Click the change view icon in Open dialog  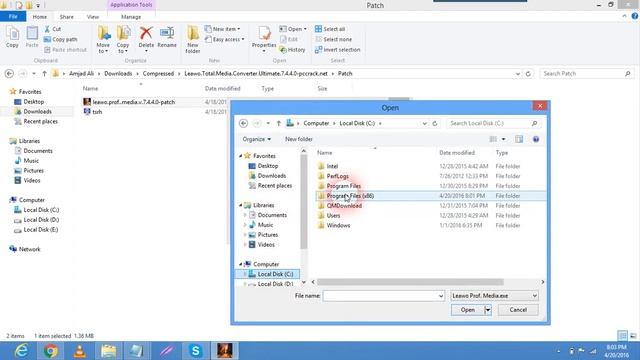click(493, 139)
